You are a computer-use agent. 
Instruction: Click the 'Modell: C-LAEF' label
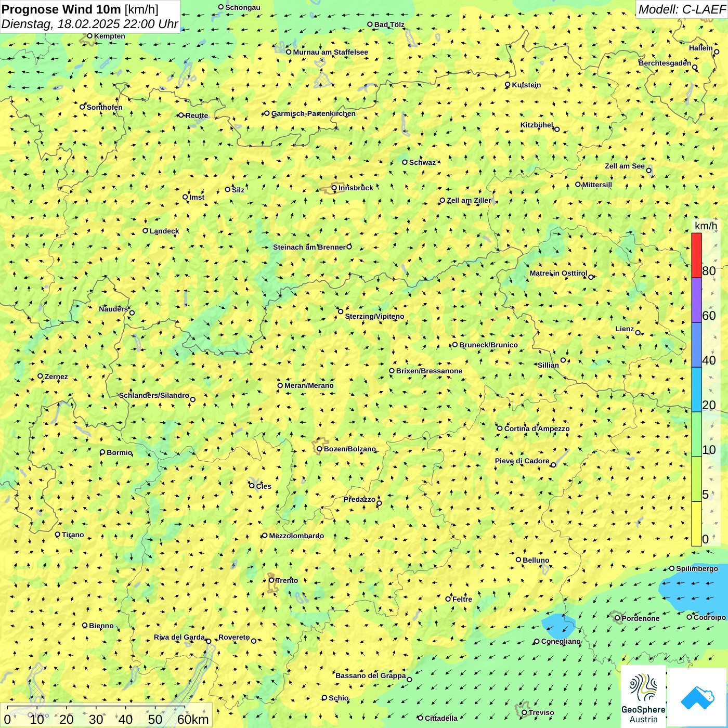[682, 9]
